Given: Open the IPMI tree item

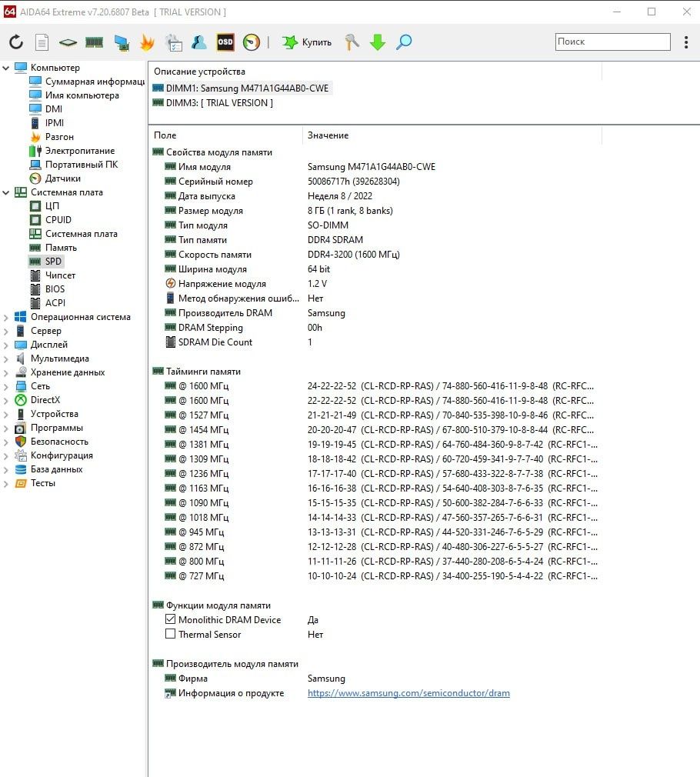Looking at the screenshot, I should (47, 123).
